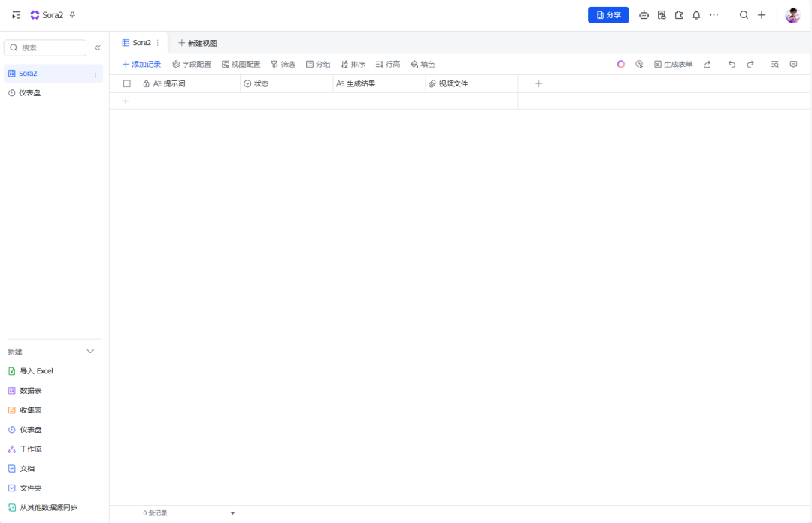Screen dimensions: 812x523
Task: Open the record count dropdown arrow
Action: click(232, 513)
